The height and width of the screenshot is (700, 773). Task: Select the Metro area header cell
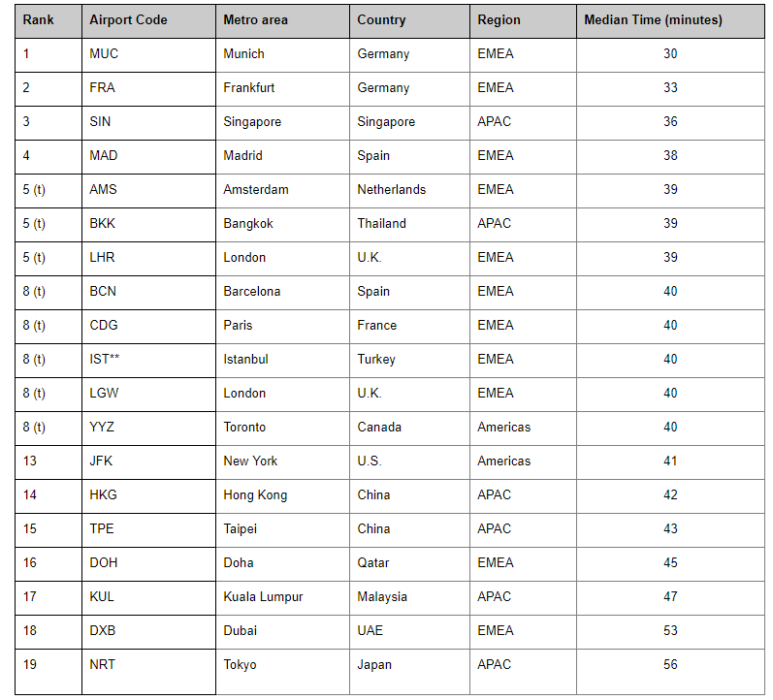pyautogui.click(x=282, y=20)
